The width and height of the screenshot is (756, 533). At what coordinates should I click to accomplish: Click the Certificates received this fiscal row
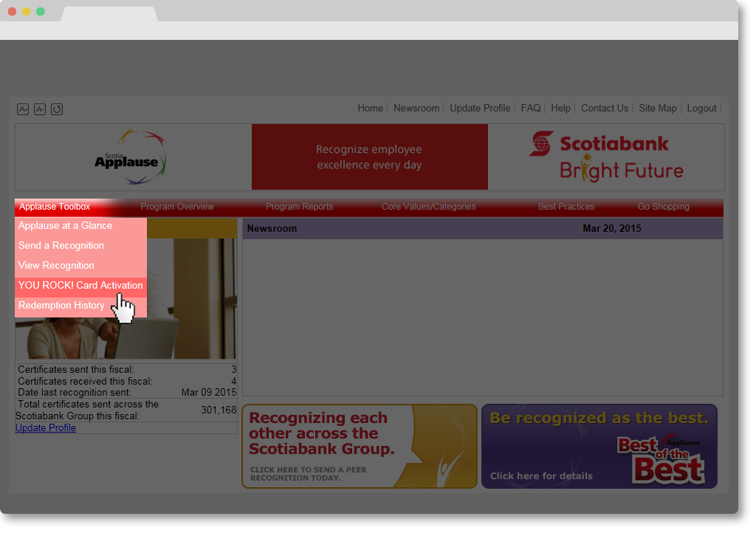(126, 381)
